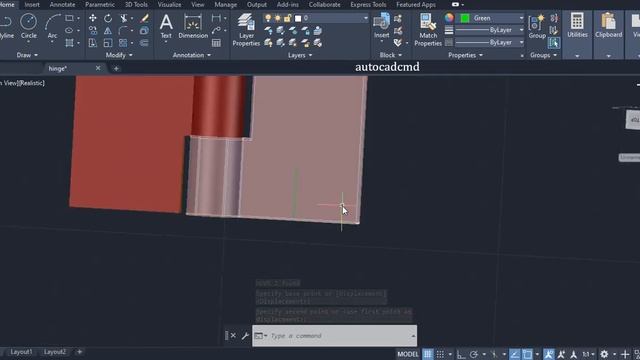Expand the Modify panel

click(x=119, y=55)
